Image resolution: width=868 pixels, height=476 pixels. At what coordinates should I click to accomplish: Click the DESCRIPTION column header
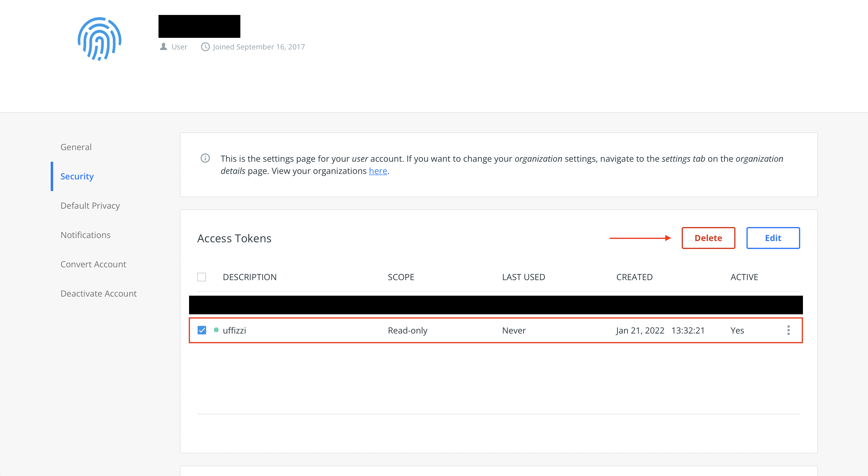249,277
